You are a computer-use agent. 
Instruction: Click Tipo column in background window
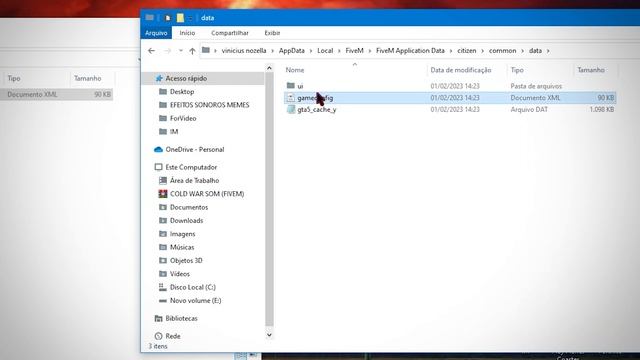pos(14,78)
